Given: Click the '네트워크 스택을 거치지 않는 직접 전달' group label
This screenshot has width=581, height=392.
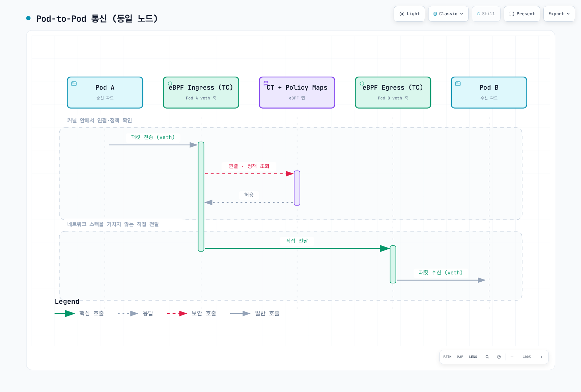Looking at the screenshot, I should [x=113, y=224].
